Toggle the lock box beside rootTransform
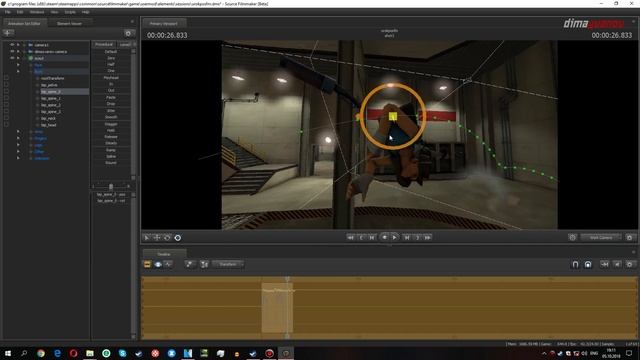The height and width of the screenshot is (360, 640). click(x=6, y=78)
